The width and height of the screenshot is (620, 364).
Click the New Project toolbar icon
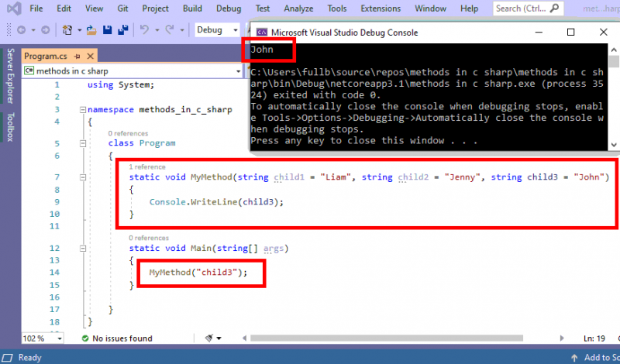pos(68,30)
